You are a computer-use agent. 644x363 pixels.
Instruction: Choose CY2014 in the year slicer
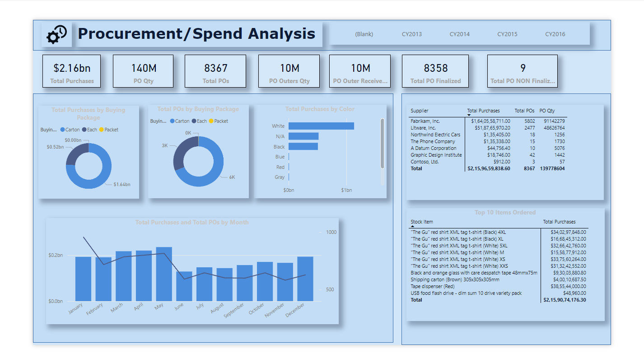[459, 34]
